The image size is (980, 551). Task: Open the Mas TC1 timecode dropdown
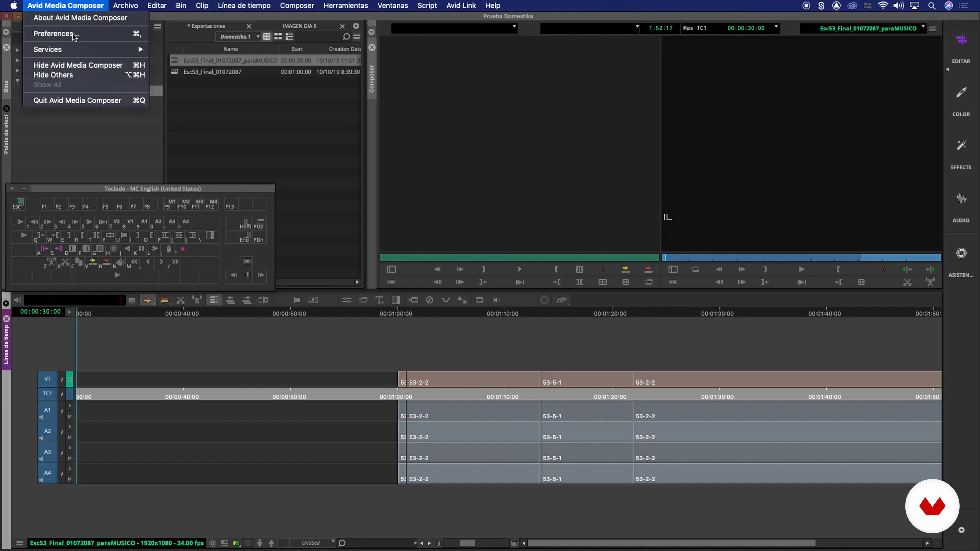[x=730, y=28]
